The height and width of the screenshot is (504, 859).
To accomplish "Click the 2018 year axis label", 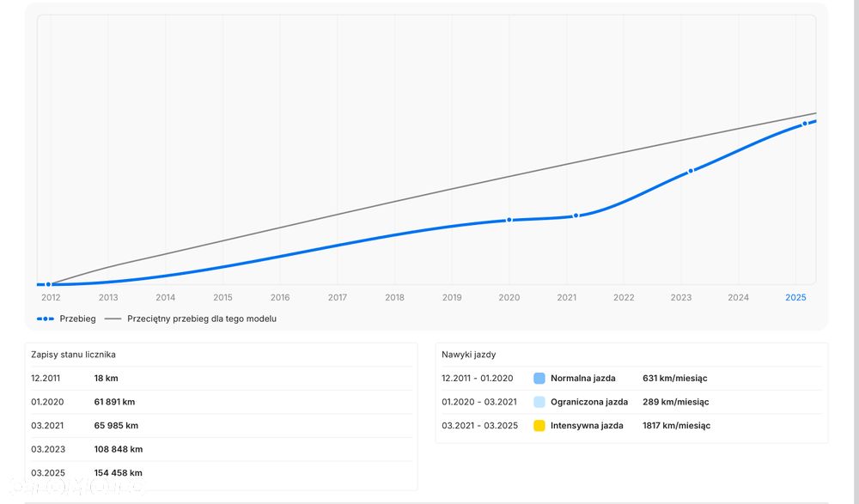I will point(394,298).
